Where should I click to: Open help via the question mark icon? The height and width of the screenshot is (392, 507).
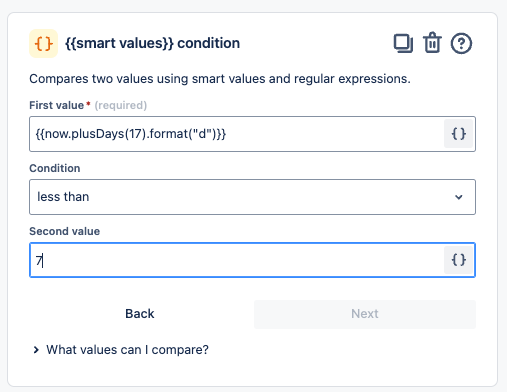461,43
